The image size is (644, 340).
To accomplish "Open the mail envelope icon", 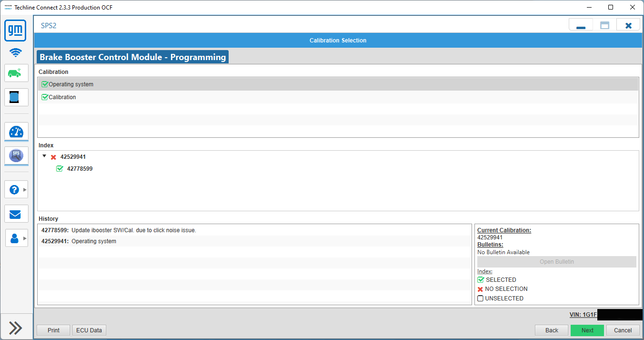I will pyautogui.click(x=16, y=214).
